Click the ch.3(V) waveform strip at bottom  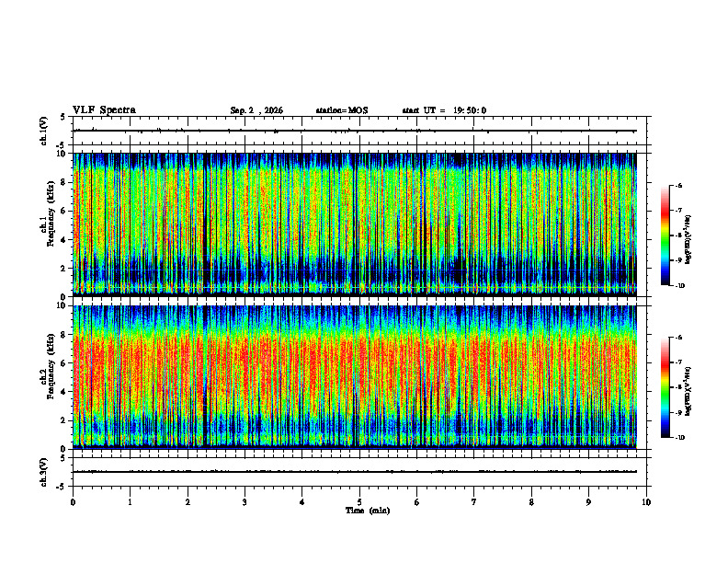point(361,472)
